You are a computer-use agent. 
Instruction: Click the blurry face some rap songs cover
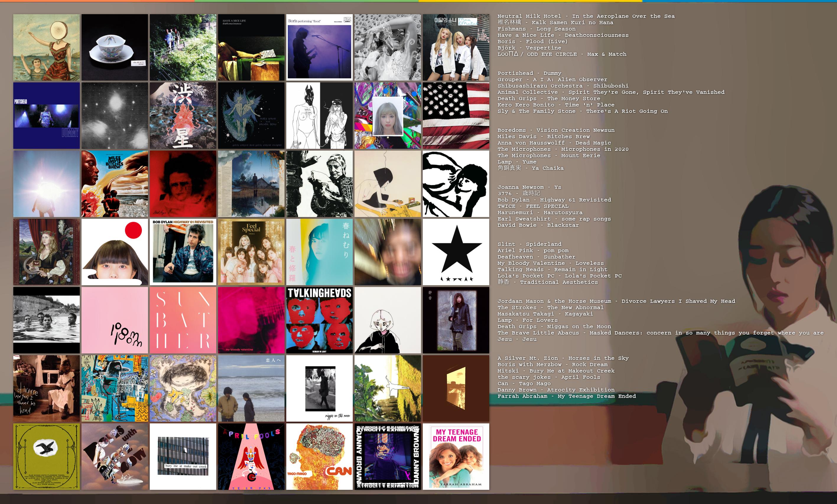click(388, 252)
